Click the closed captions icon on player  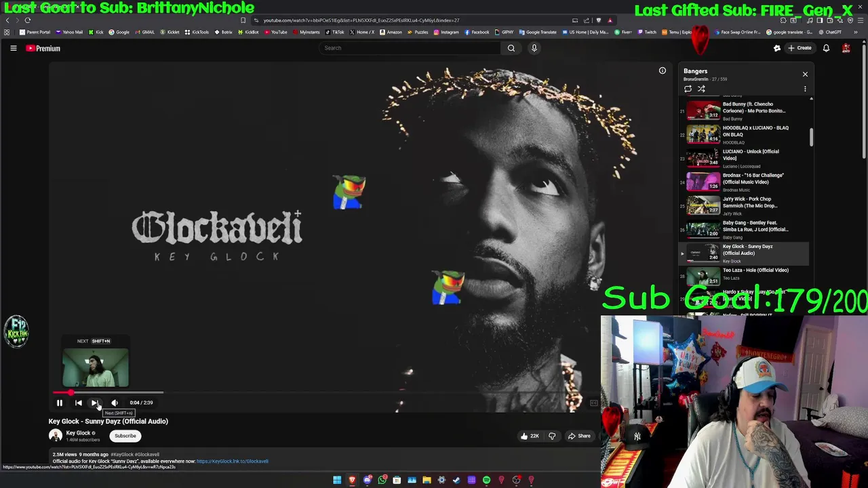tap(594, 403)
